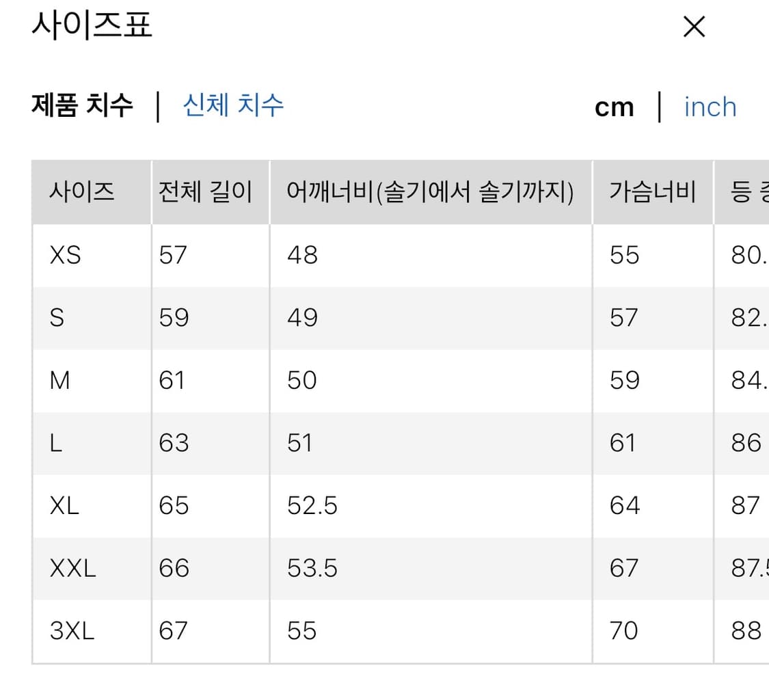Click the 어깨너비 column header
This screenshot has height=700, width=769.
pos(430,193)
